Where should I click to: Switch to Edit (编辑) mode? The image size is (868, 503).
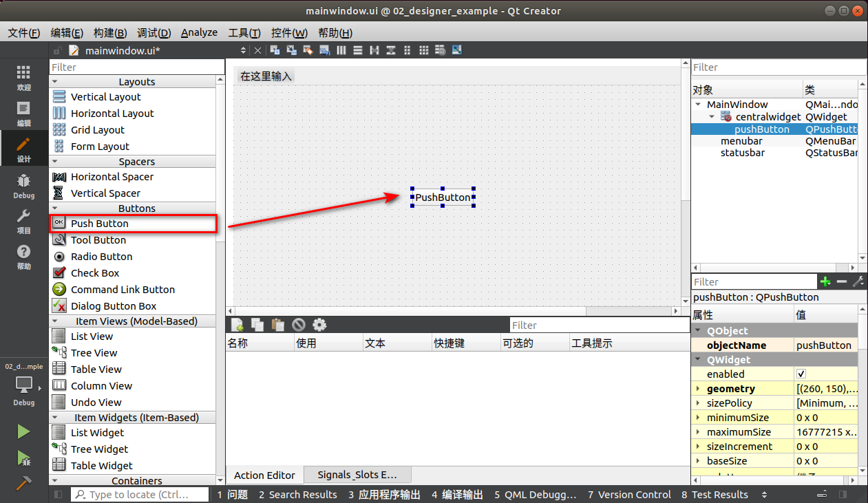(x=23, y=113)
